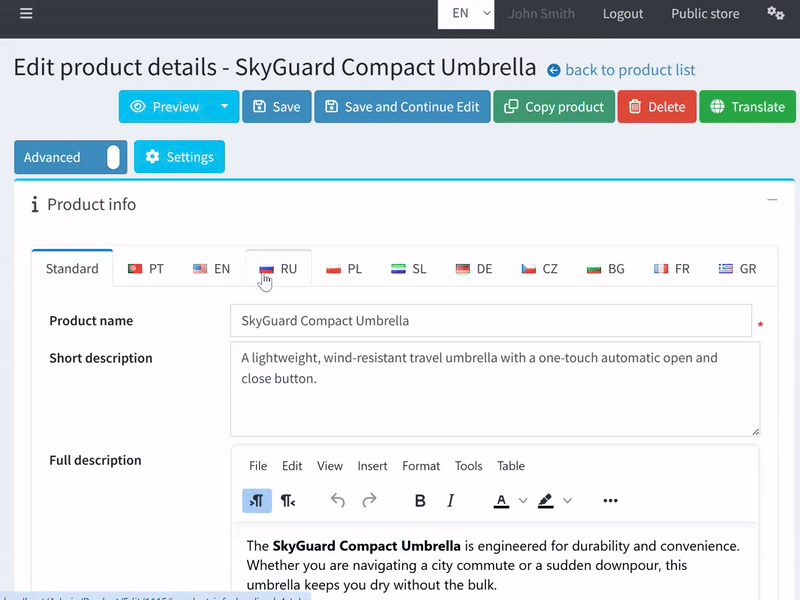The height and width of the screenshot is (600, 800).
Task: Open the hamburger sidebar menu
Action: [x=26, y=14]
